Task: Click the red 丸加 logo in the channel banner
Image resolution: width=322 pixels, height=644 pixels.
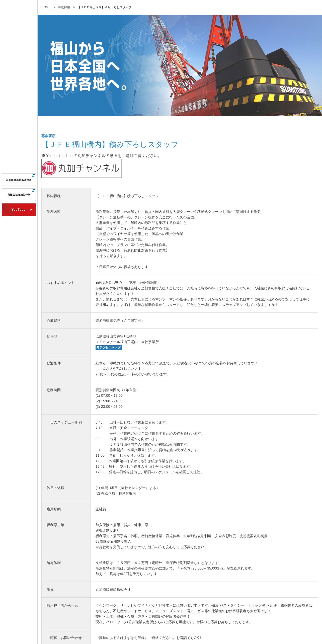Action: coord(49,168)
